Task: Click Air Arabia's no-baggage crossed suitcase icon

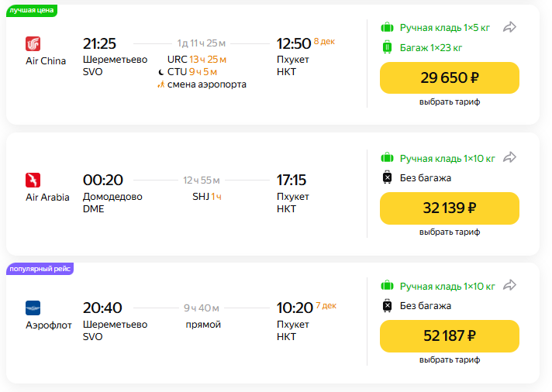Action: click(x=388, y=177)
